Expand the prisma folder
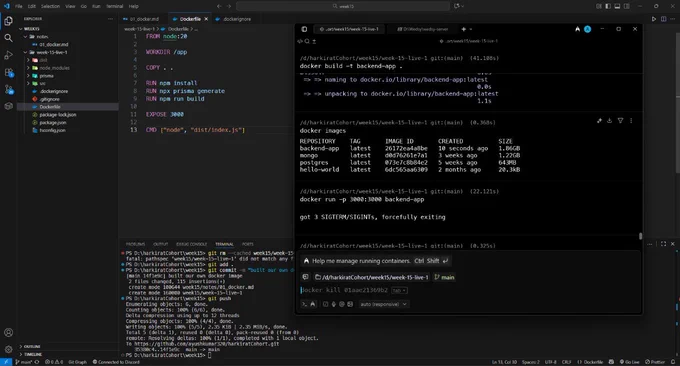This screenshot has width=680, height=366. pos(46,75)
